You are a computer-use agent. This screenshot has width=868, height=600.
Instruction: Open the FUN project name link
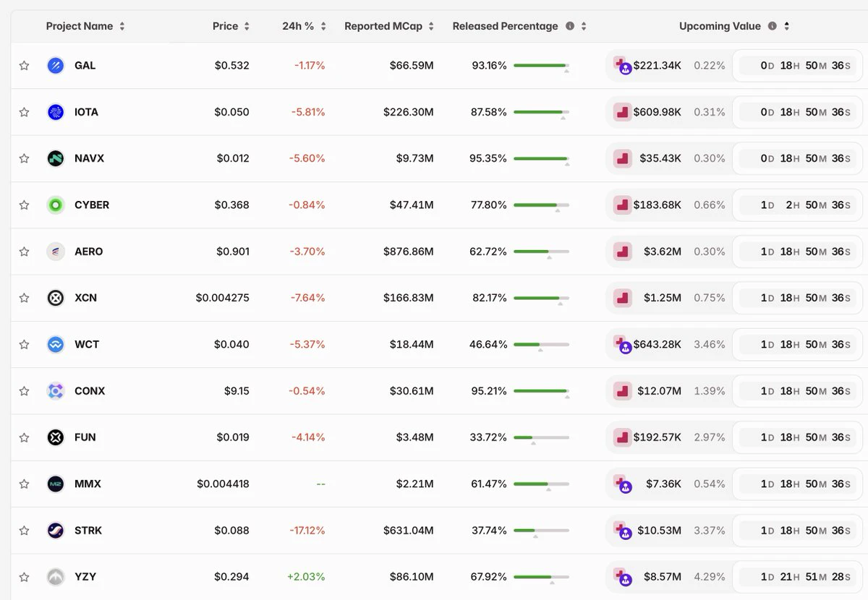click(x=85, y=437)
